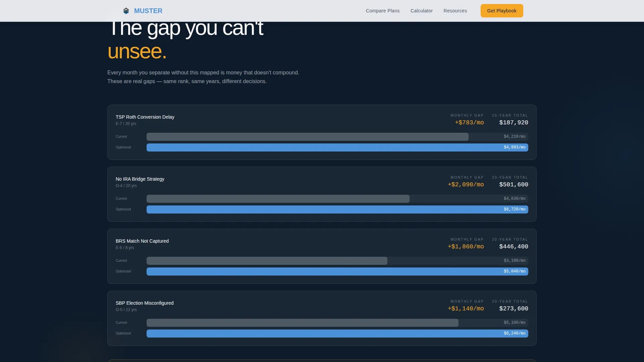Screen dimensions: 644x362
Task: Click the Optimized bar showing $6,720/mo
Action: 337,209
